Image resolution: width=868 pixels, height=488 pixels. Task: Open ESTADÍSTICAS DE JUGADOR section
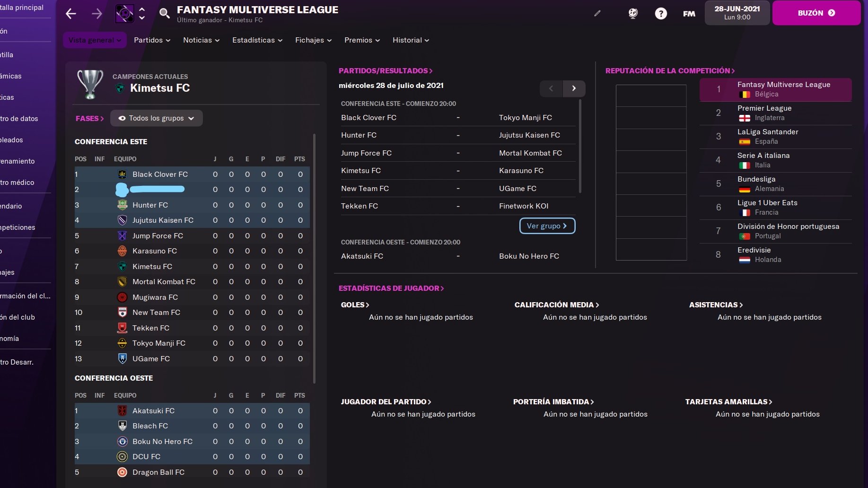(391, 288)
